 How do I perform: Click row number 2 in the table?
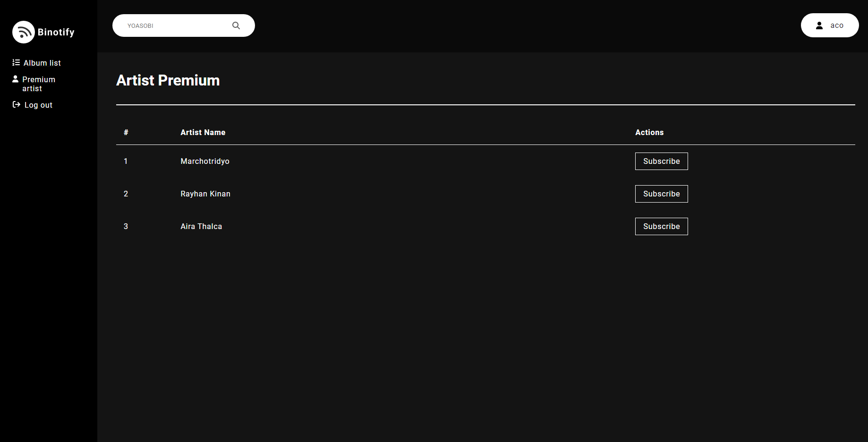click(x=126, y=194)
